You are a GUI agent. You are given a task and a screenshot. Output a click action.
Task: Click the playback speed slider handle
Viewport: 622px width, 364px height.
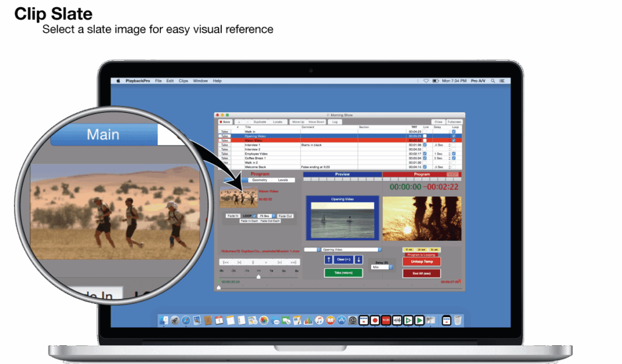[258, 277]
